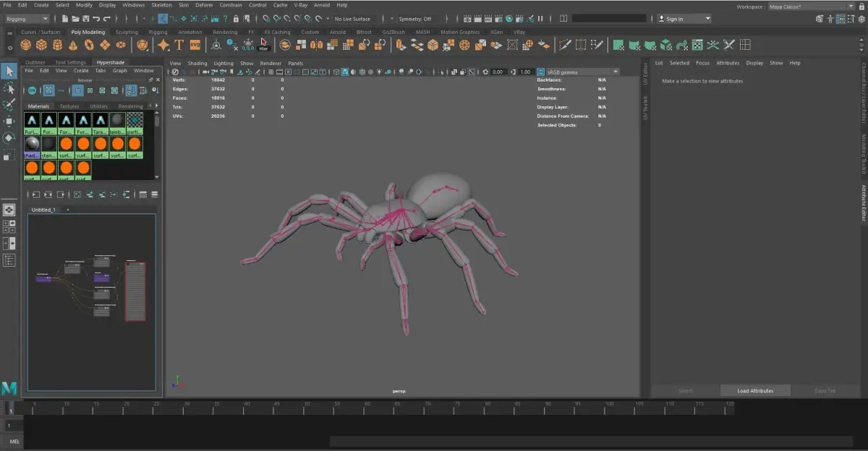Click the polygon Type text tool icon
The height and width of the screenshot is (451, 868).
179,45
